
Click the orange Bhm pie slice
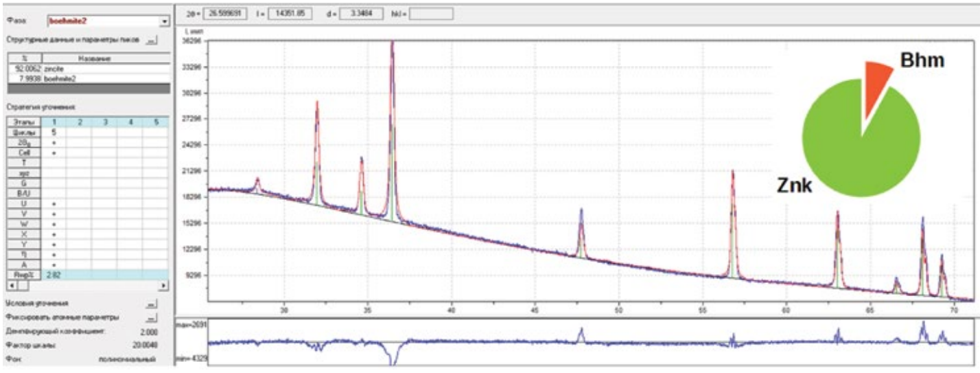tap(876, 86)
